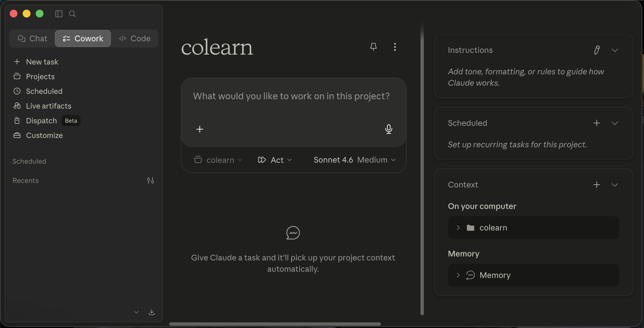Open the Act mode dropdown
The image size is (644, 328).
pyautogui.click(x=275, y=160)
